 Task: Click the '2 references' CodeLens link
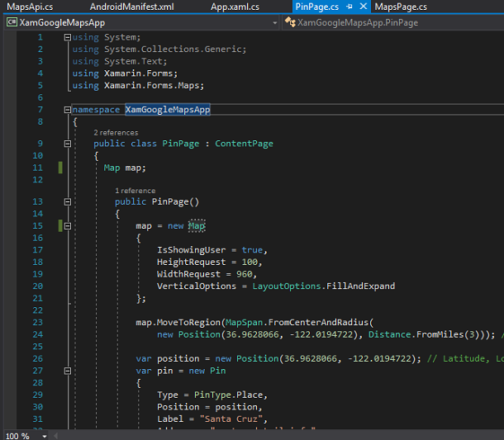tap(116, 132)
